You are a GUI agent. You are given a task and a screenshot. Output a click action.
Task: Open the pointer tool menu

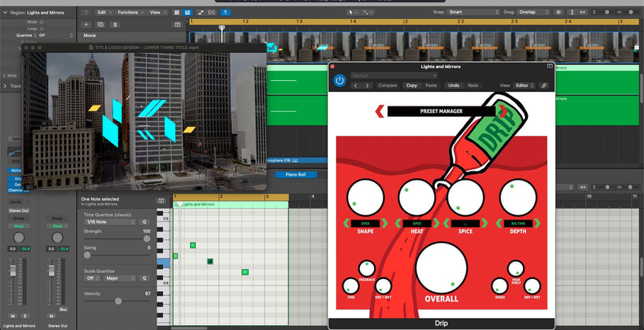coord(352,13)
